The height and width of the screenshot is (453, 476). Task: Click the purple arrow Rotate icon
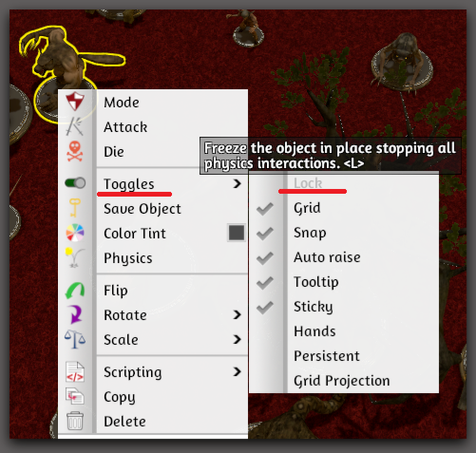75,314
